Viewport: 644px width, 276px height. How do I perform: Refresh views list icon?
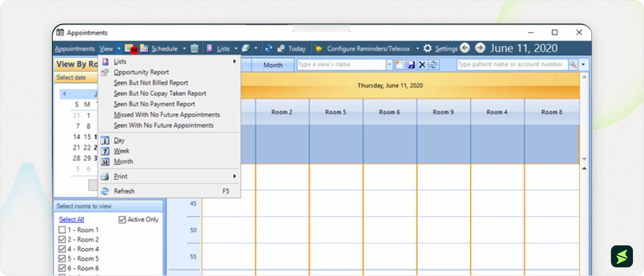pos(434,64)
